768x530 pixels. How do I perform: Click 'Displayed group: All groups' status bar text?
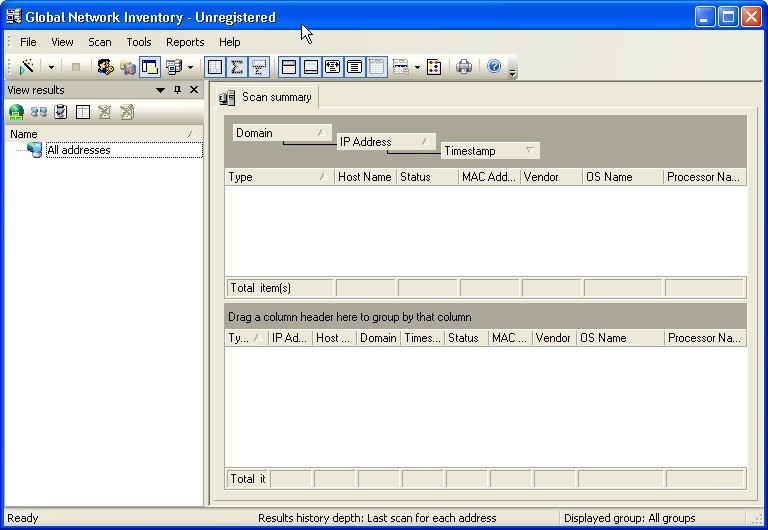(629, 518)
